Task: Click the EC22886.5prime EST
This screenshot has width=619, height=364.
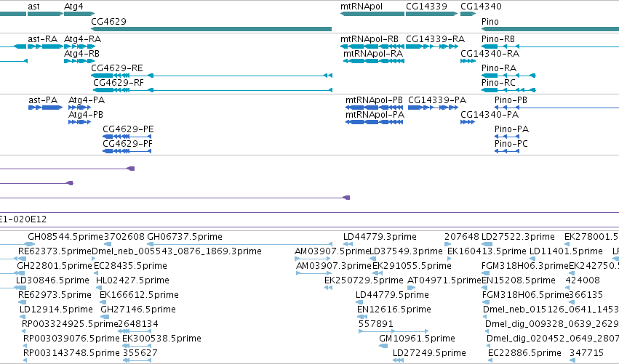Action: coord(524,353)
